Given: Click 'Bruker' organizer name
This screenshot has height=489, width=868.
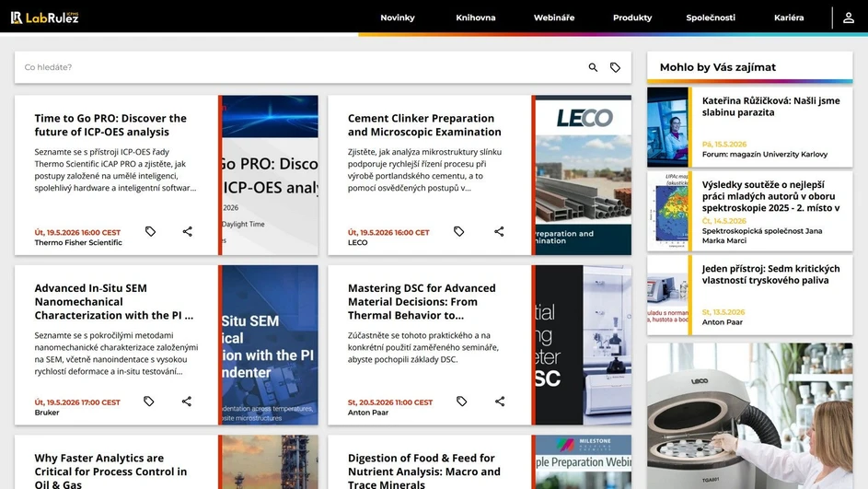Looking at the screenshot, I should (47, 413).
